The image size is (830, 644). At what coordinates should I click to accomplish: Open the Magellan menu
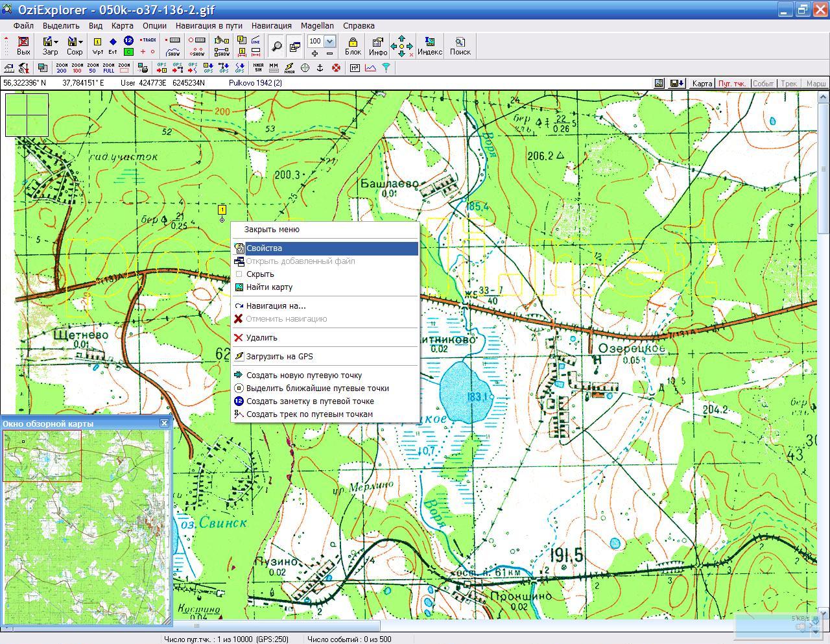[x=317, y=26]
